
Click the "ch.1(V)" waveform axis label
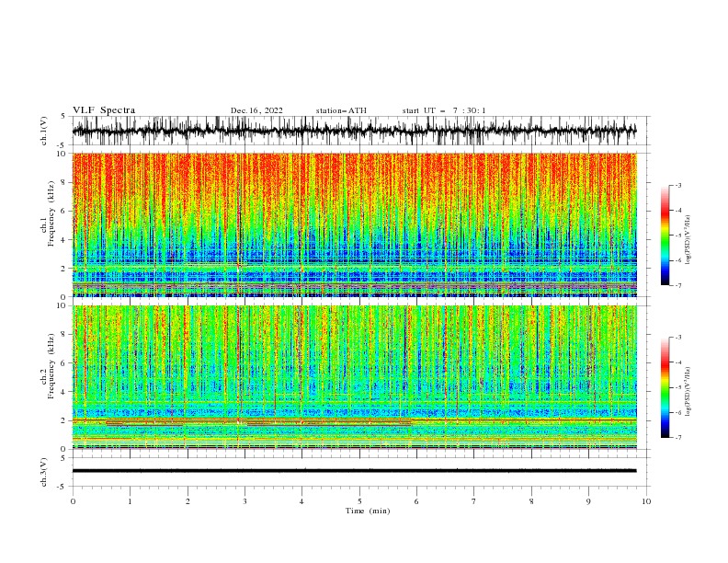(44, 131)
